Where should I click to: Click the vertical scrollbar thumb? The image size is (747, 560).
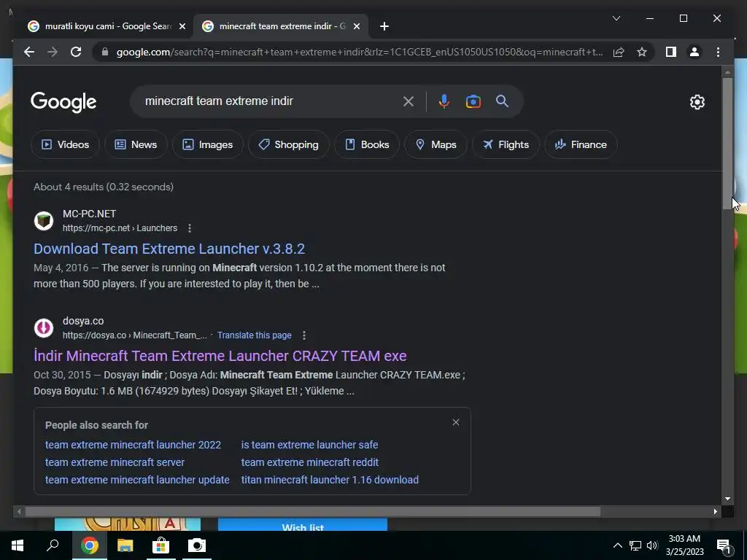[727, 143]
